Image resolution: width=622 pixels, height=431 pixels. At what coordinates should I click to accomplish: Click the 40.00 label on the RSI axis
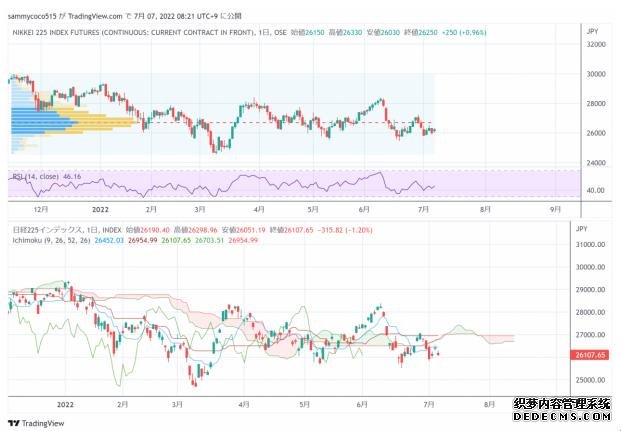595,190
